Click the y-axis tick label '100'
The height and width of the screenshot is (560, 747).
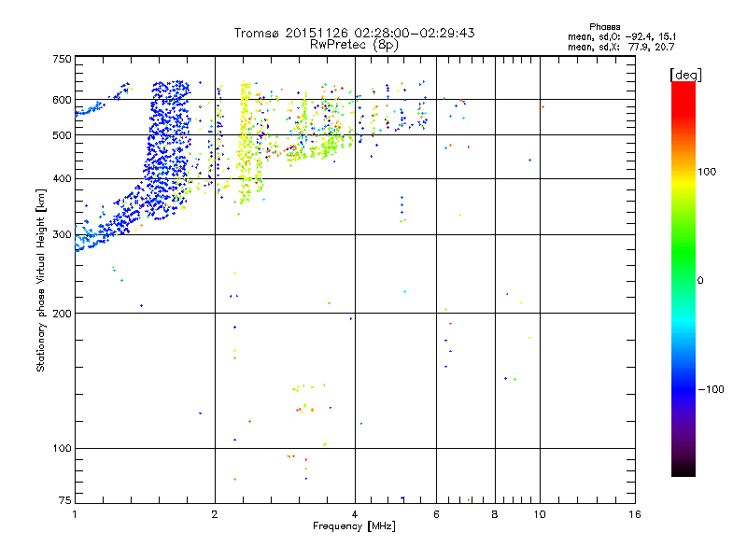coord(62,449)
